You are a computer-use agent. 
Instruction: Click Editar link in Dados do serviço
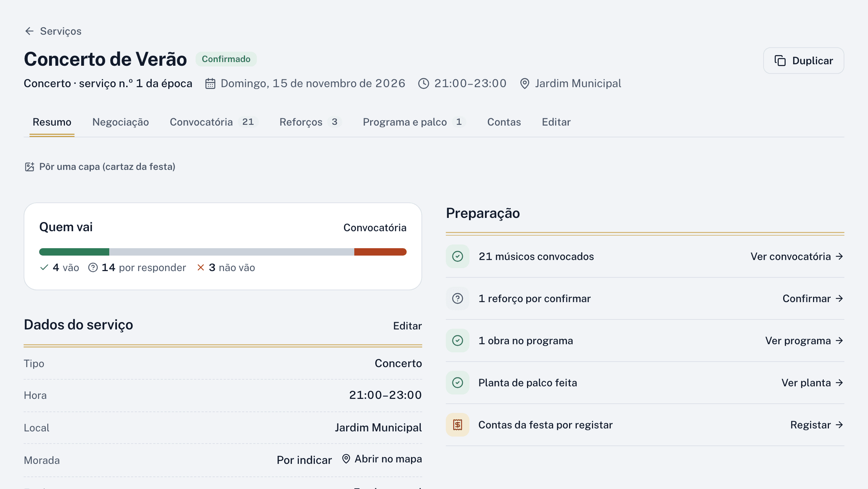(407, 326)
